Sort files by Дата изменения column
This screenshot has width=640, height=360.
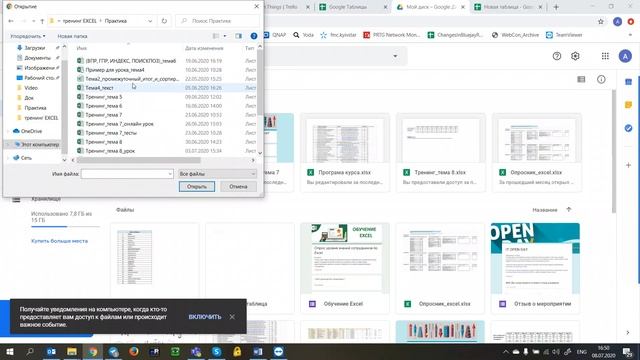[204, 48]
